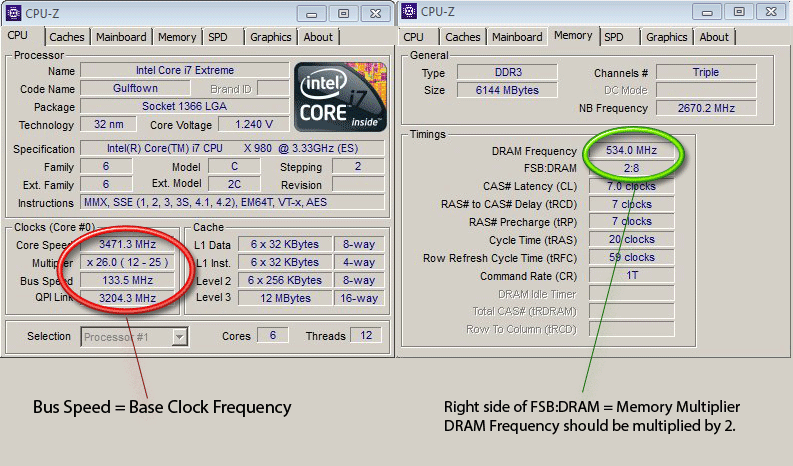
Task: Click the Package value Socket 1366 LGA
Action: click(185, 106)
